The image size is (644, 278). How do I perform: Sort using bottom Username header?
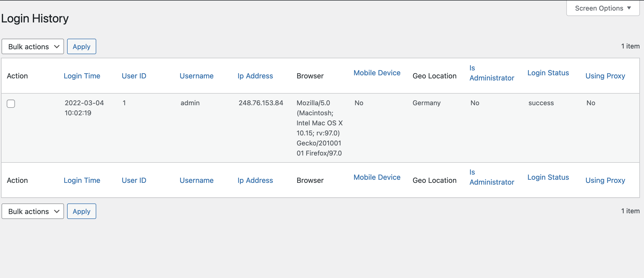pyautogui.click(x=196, y=180)
